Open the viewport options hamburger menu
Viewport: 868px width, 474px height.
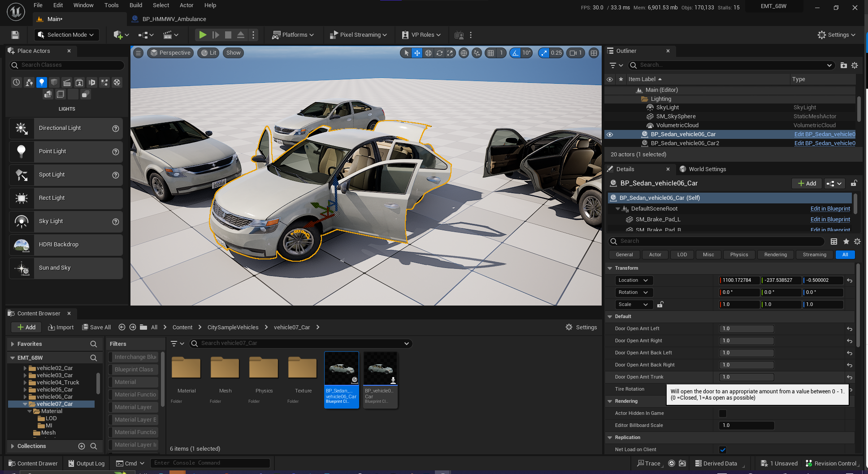tap(139, 53)
